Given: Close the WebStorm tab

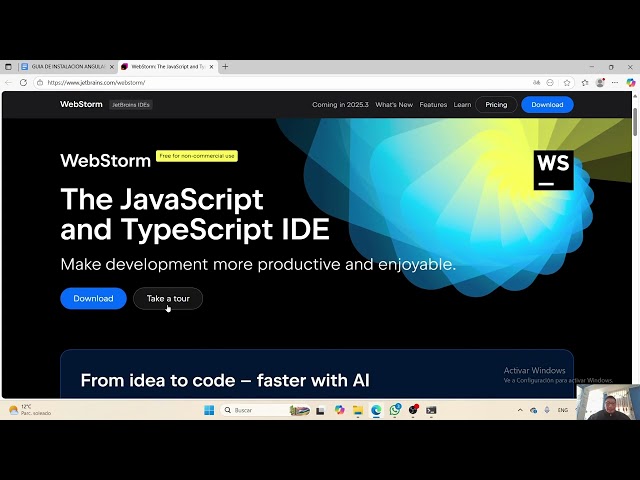Looking at the screenshot, I should click(211, 67).
